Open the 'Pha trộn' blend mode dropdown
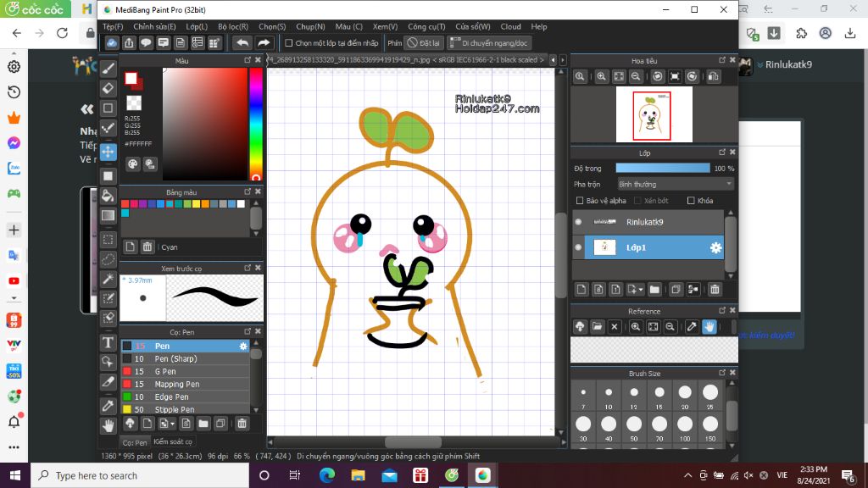Viewport: 868px width, 488px height. tap(675, 184)
